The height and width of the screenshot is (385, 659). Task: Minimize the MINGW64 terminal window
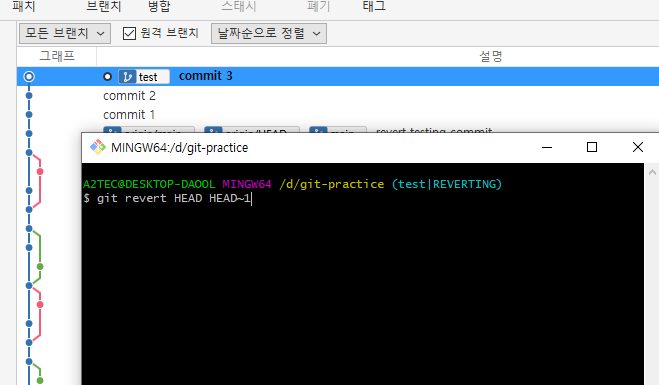(547, 148)
